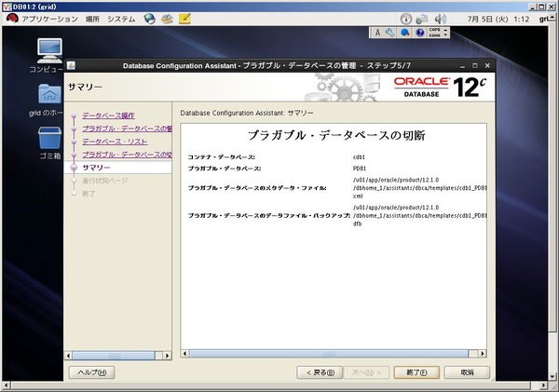This screenshot has height=392, width=559.
Task: Click the metadata file xml path text
Action: tap(419, 188)
